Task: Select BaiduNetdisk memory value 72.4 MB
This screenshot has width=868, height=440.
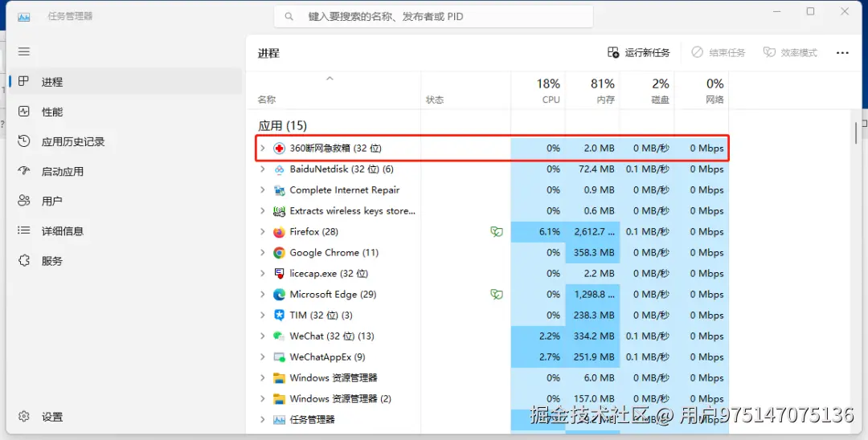Action: pos(596,169)
